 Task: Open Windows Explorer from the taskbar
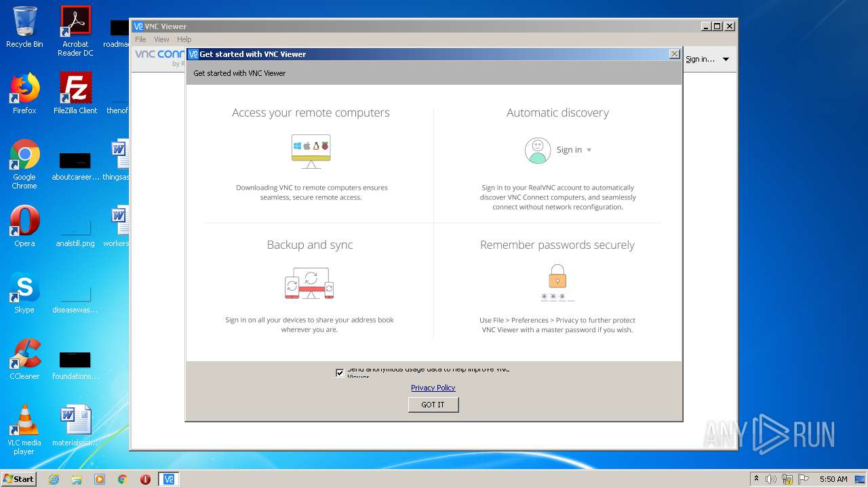click(77, 479)
